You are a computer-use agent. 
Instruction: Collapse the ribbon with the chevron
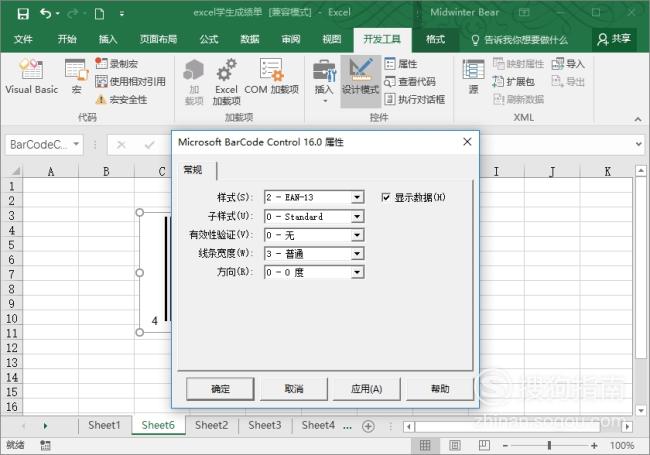click(638, 119)
